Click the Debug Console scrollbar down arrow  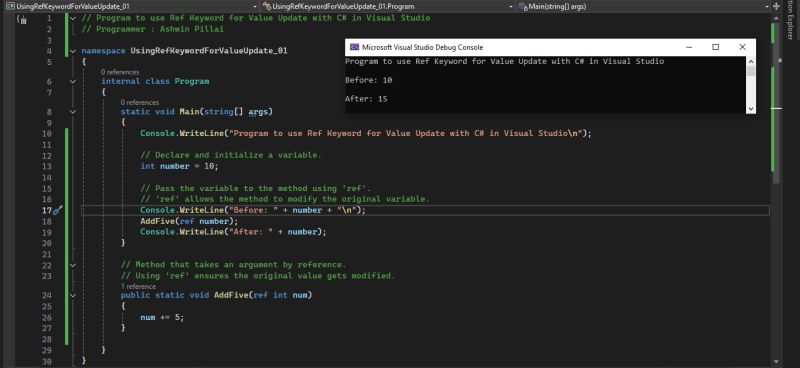click(751, 109)
